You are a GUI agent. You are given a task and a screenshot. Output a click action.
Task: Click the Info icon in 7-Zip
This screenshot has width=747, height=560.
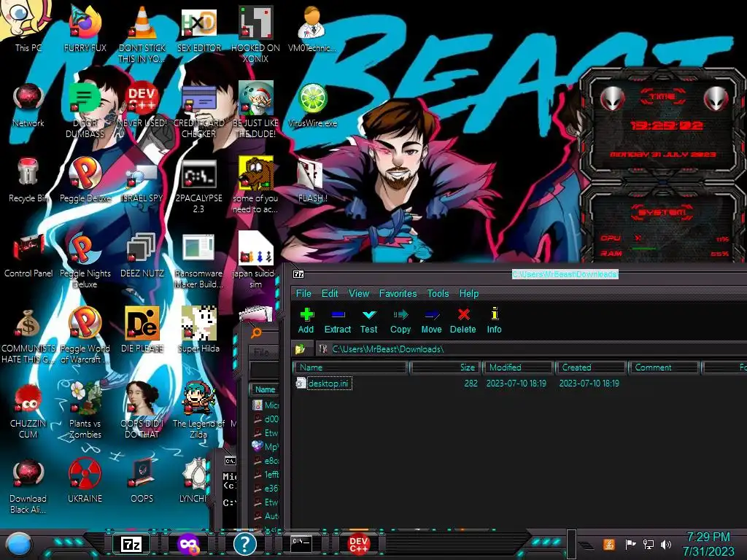point(494,321)
